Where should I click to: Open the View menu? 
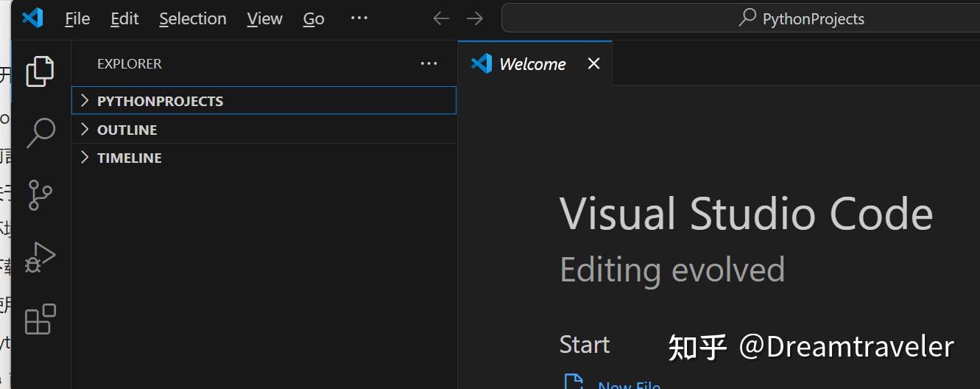click(x=264, y=19)
